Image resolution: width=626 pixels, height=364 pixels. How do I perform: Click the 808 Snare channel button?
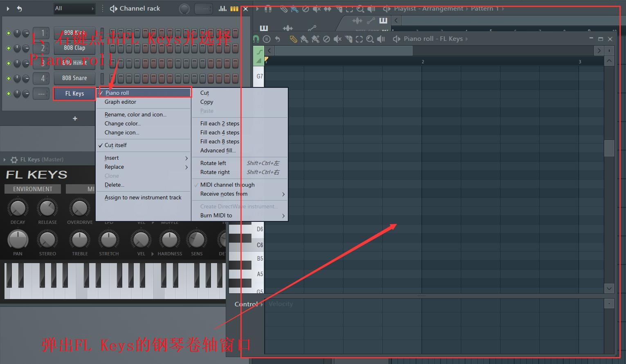tap(74, 78)
